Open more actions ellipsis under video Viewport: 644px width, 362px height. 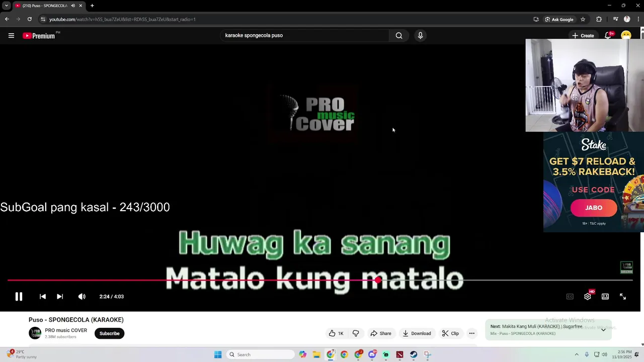pos(472,333)
